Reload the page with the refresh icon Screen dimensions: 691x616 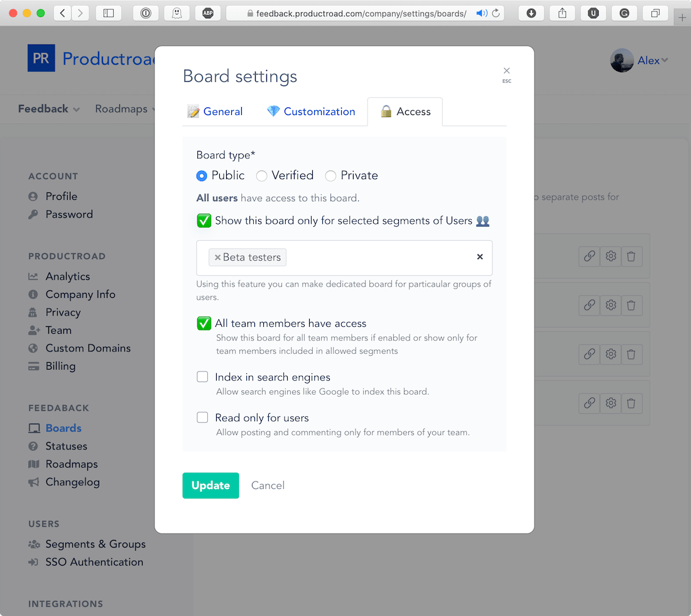pos(496,13)
